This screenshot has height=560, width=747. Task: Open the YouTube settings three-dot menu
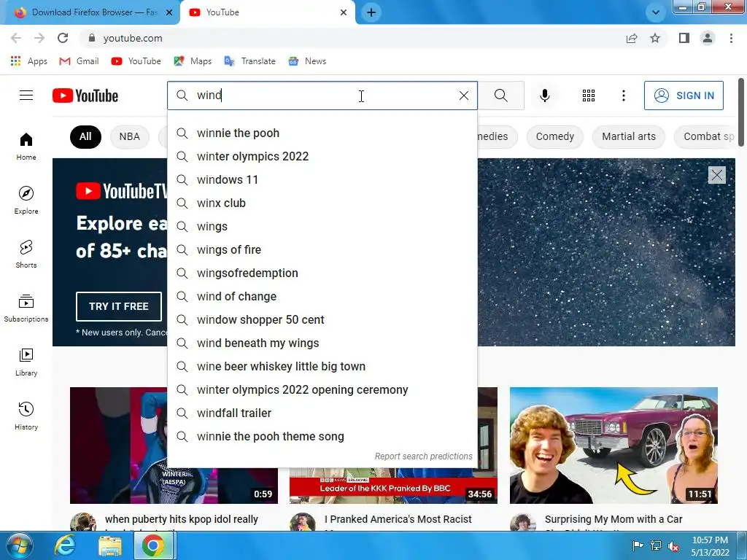[x=623, y=96]
